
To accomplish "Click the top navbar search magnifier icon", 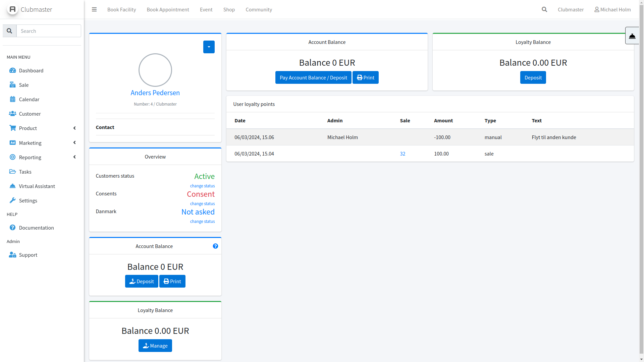I will coord(544,9).
